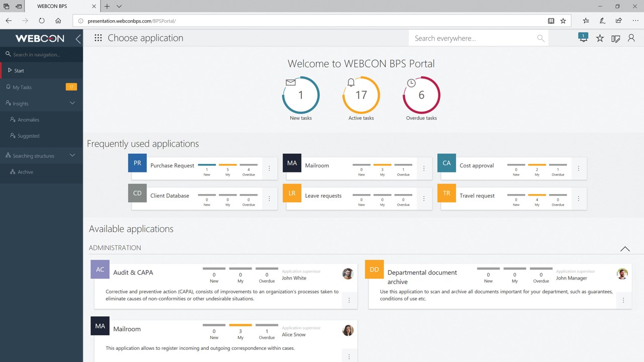Switch to the WEBCON BPS browser tab

(x=63, y=7)
